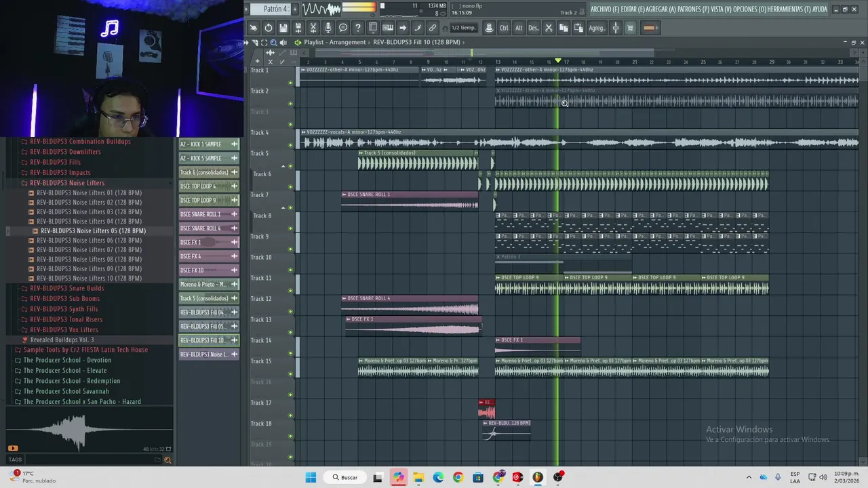The image size is (868, 488).
Task: Mute Track 2 with its green dot
Action: [291, 104]
